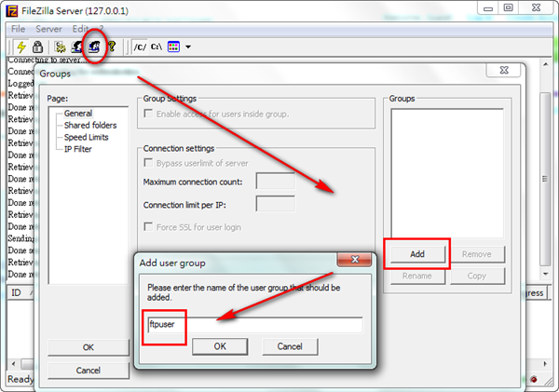
Task: Open the Server menu
Action: pyautogui.click(x=48, y=29)
